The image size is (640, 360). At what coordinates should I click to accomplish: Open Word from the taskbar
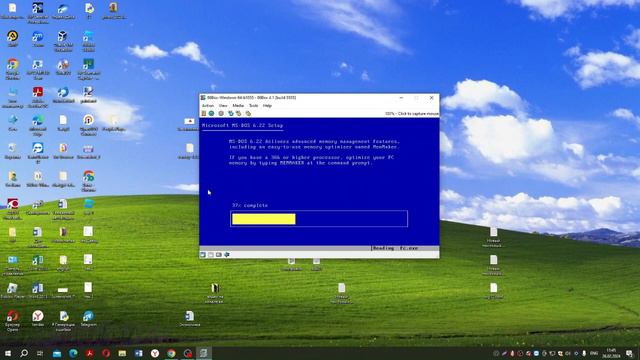pos(139,353)
